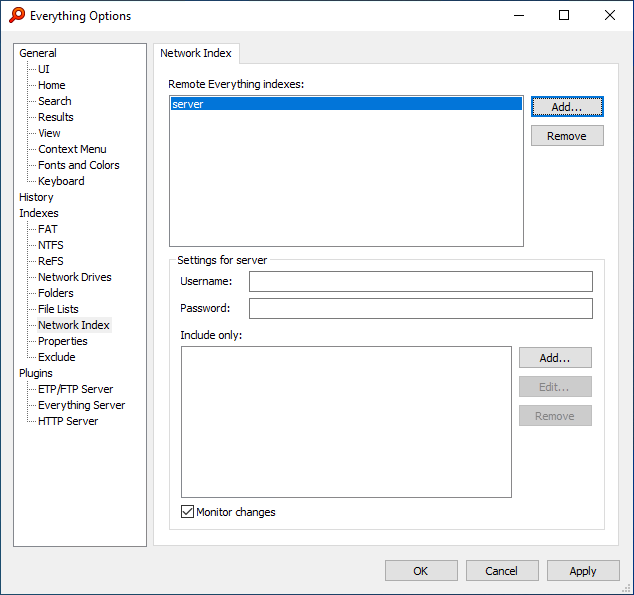
Task: Select View in the options tree
Action: pyautogui.click(x=49, y=133)
